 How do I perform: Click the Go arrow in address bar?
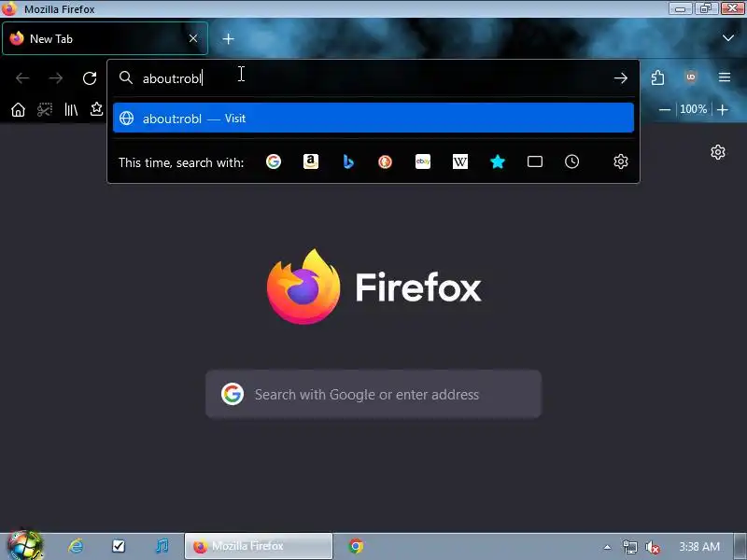[x=620, y=78]
